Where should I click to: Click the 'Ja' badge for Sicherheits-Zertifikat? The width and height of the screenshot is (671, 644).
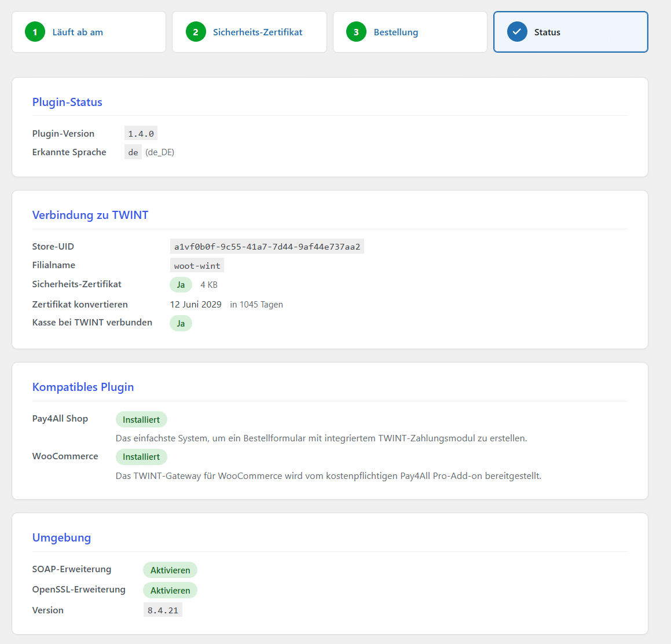(181, 285)
